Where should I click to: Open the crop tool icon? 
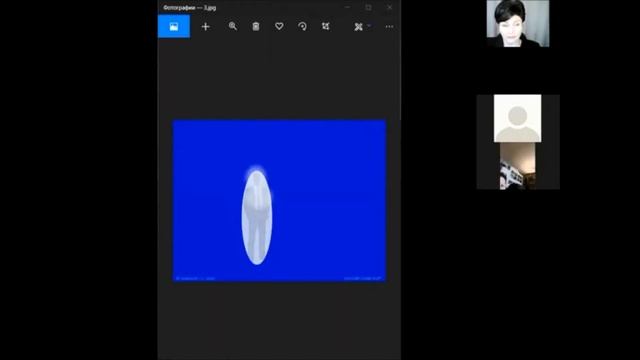coord(325,27)
